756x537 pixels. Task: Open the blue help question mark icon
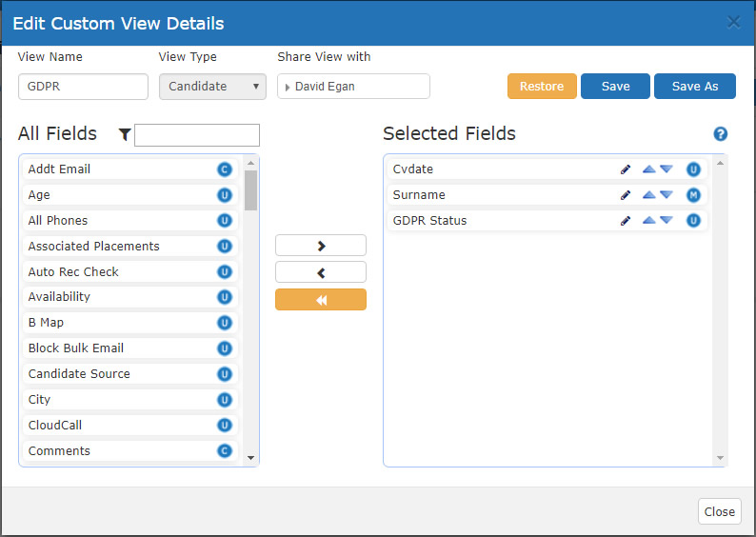click(721, 134)
